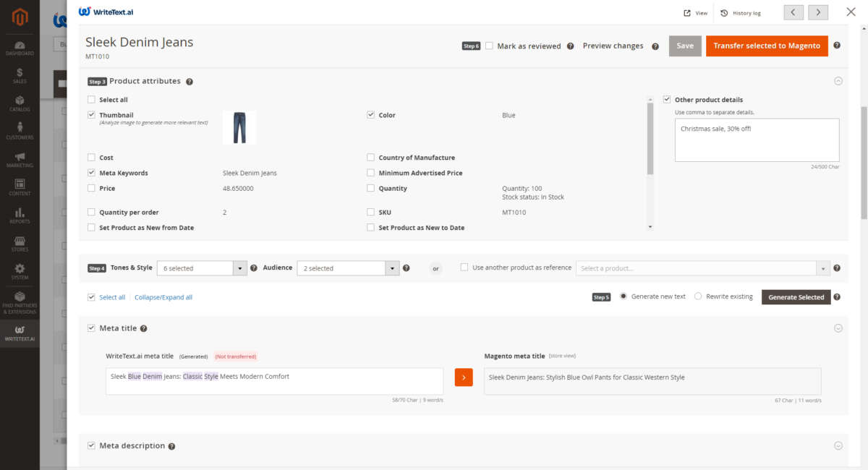Open the Audience dropdown
Screen dimensions: 868x470
[x=348, y=268]
